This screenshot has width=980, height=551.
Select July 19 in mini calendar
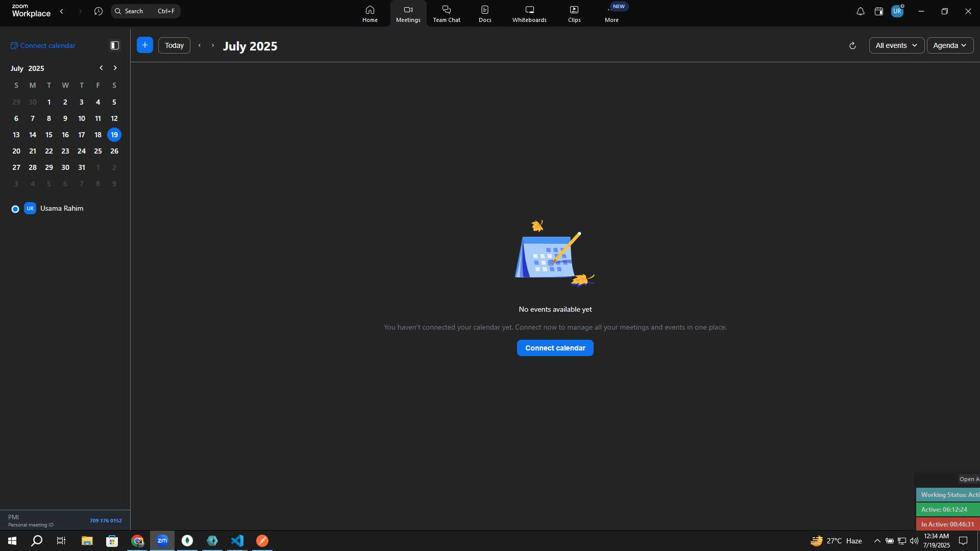click(x=114, y=135)
